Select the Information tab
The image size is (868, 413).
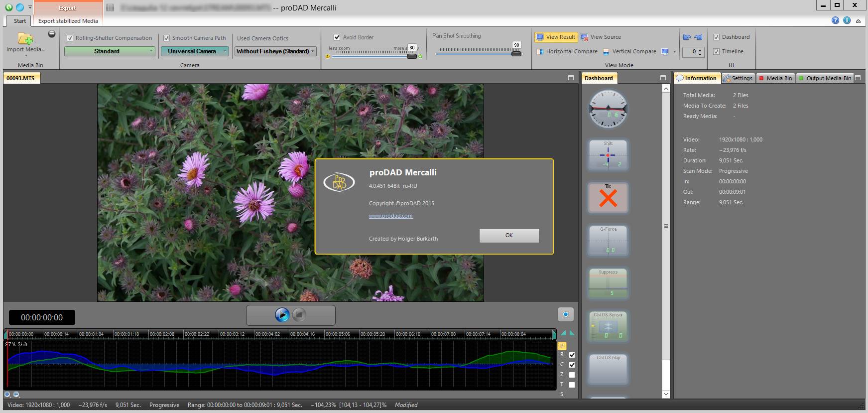point(697,78)
